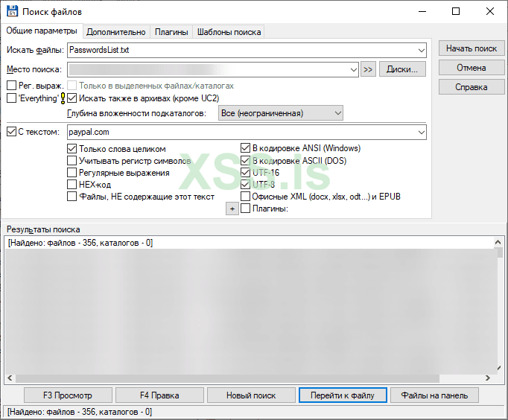Enable Офисные XML и EPUB checkbox
508x420 pixels.
pyautogui.click(x=245, y=197)
